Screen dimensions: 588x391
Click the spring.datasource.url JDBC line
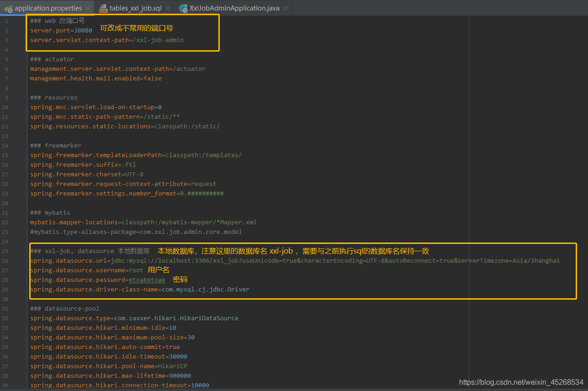tap(295, 260)
